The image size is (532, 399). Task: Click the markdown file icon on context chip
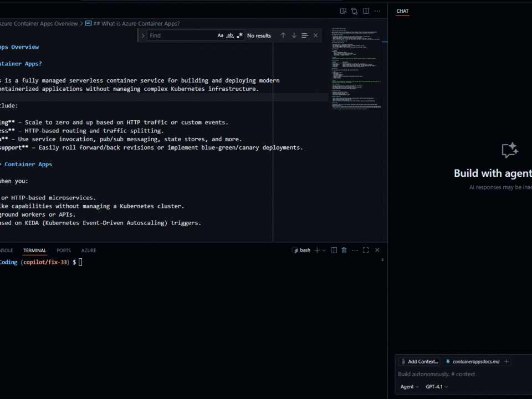448,361
